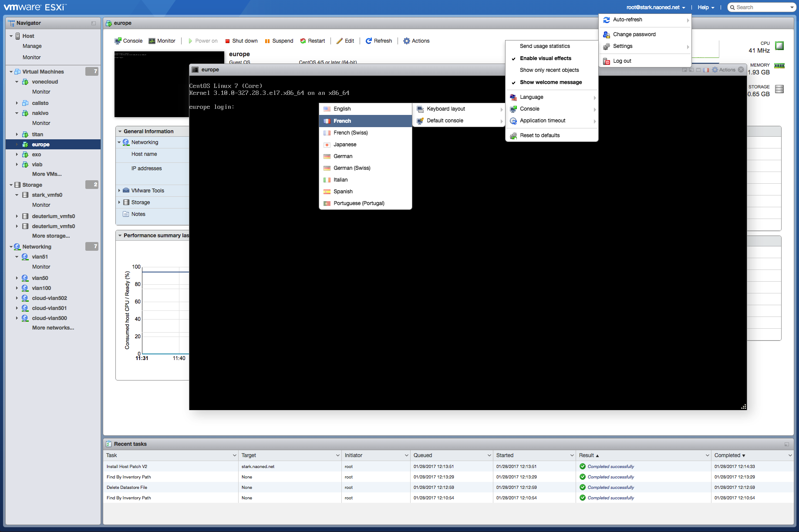Click the memory usage icon

tap(779, 66)
